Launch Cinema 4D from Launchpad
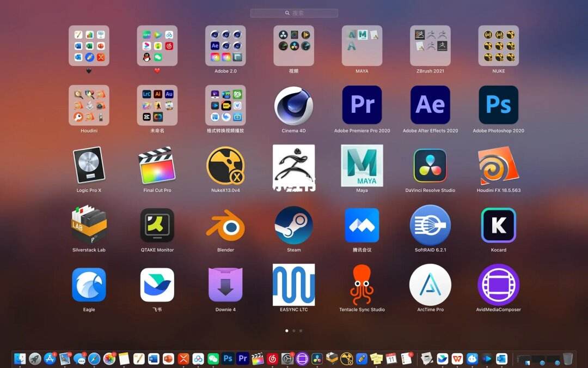The width and height of the screenshot is (588, 368). (293, 106)
